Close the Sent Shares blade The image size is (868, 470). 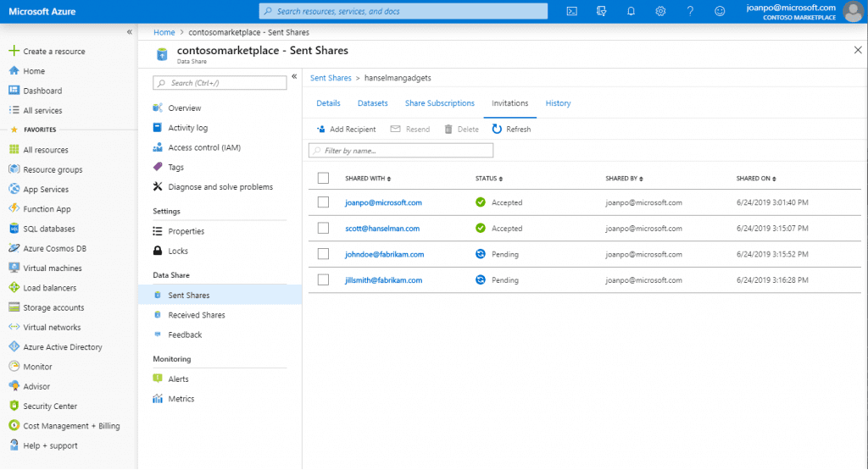click(858, 50)
